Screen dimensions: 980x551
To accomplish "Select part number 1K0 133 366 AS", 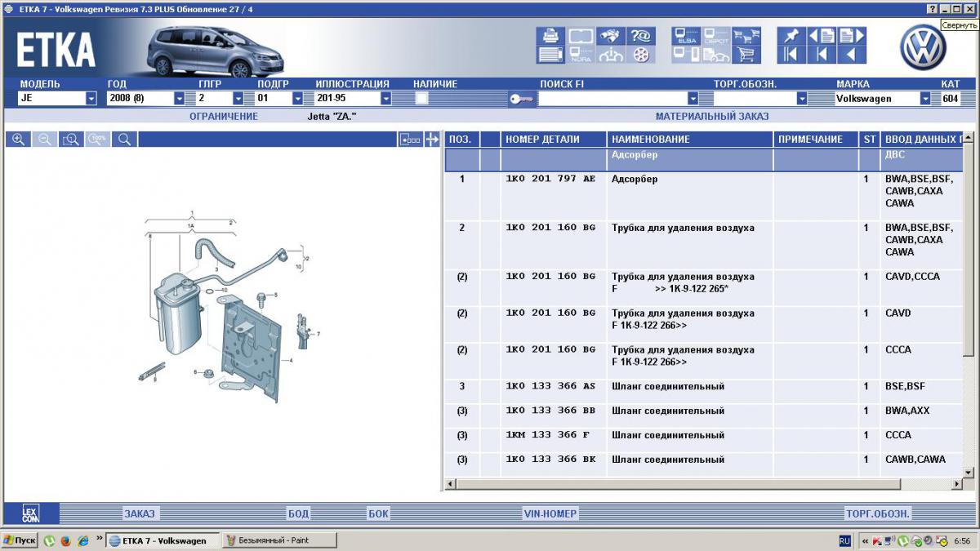I will point(550,387).
